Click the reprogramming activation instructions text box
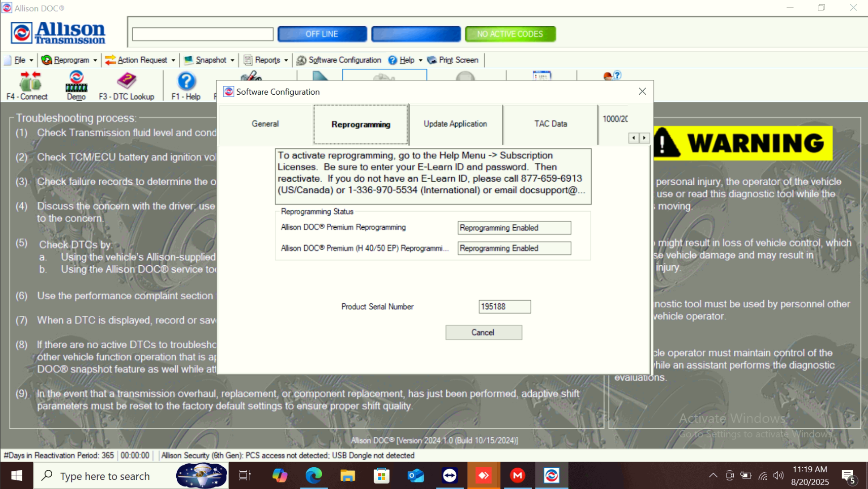The image size is (868, 489). coord(433,176)
